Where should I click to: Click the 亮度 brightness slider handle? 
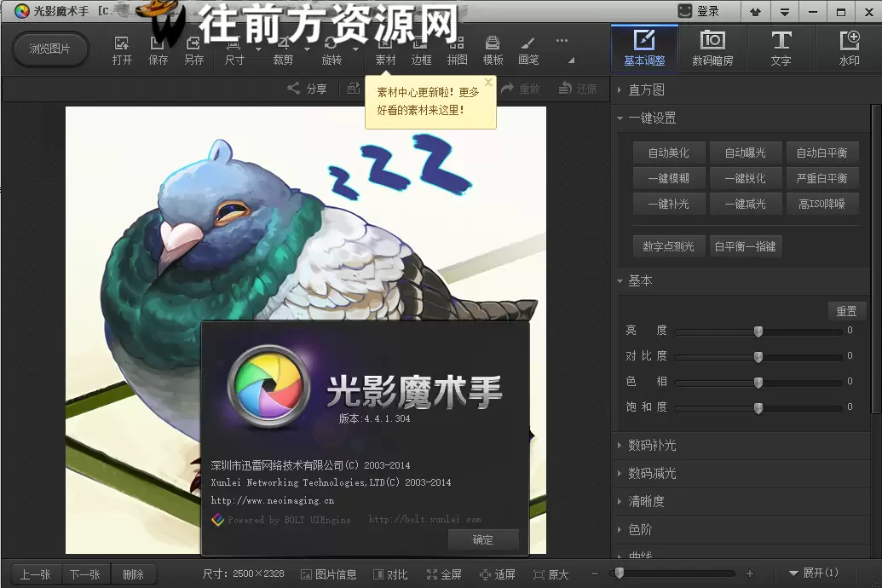[x=758, y=331]
